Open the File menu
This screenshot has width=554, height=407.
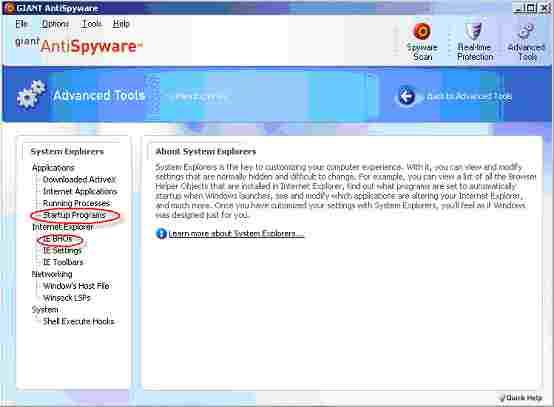pos(22,24)
